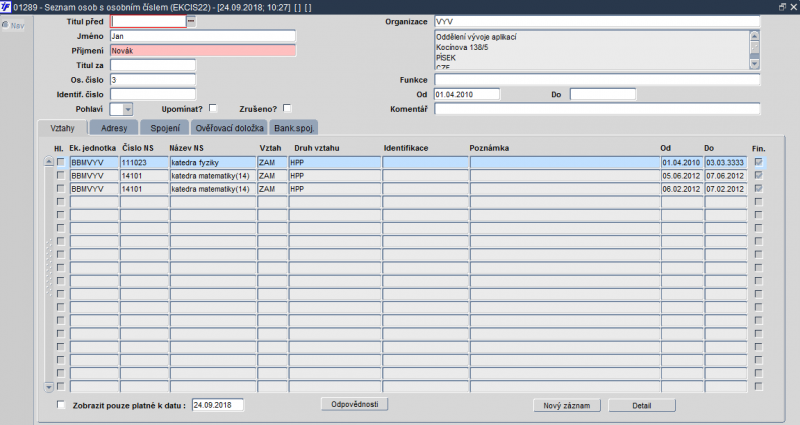Click the Příjmení field containing Novák
The image size is (800, 425).
pyautogui.click(x=203, y=51)
